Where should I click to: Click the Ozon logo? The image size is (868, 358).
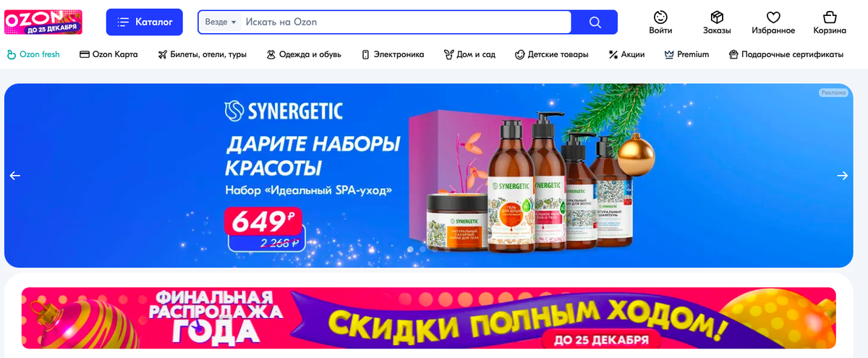pos(43,22)
